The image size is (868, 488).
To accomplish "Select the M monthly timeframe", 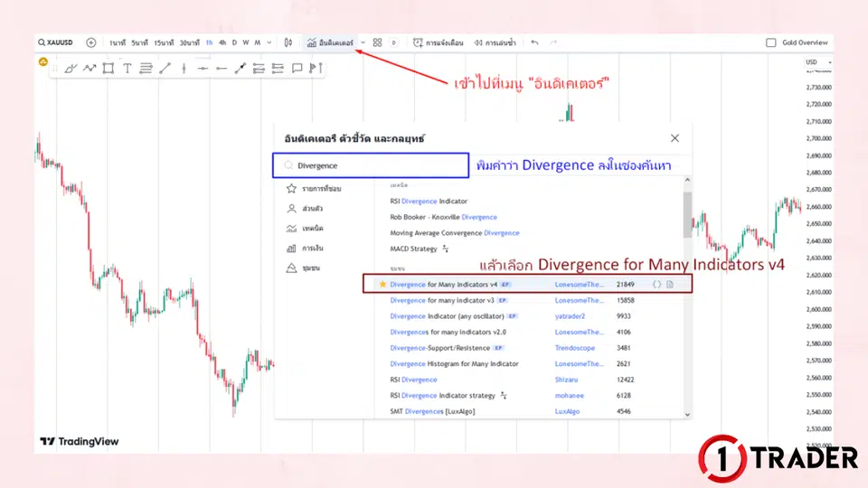I will coord(258,42).
